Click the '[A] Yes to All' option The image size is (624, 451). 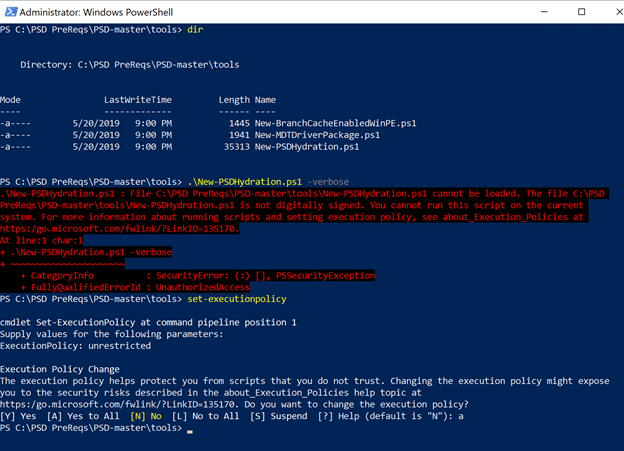pos(83,416)
